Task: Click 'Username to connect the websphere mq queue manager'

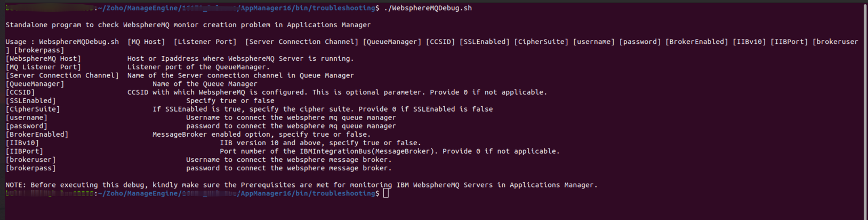Action: tap(291, 118)
